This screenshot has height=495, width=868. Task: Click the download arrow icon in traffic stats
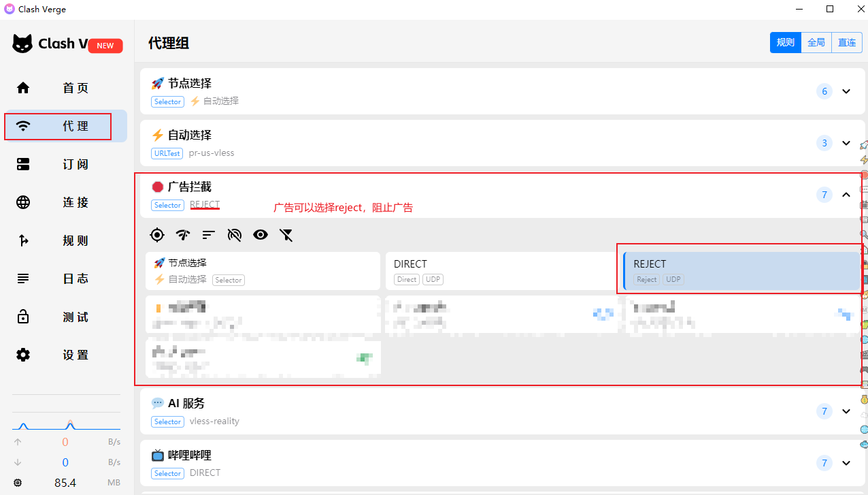[x=18, y=462]
